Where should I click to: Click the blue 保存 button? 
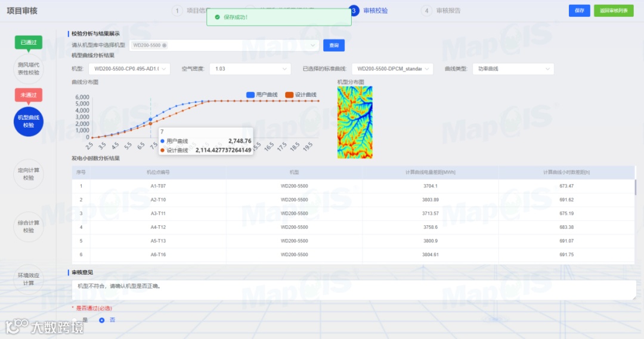click(579, 11)
